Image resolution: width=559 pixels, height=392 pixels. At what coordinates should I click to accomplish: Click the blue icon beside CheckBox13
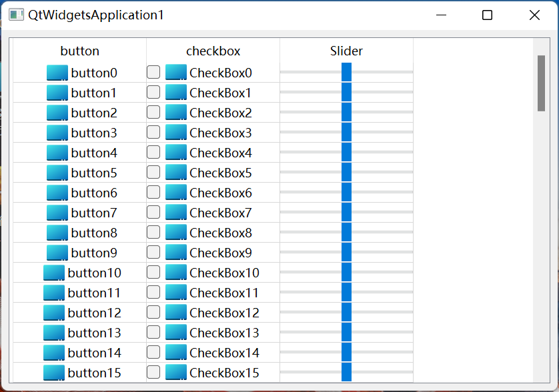[176, 333]
